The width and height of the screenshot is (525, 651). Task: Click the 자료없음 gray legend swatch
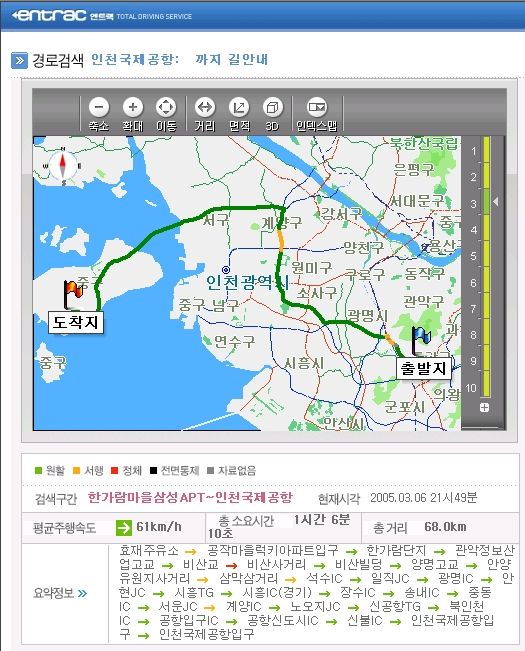[x=211, y=471]
